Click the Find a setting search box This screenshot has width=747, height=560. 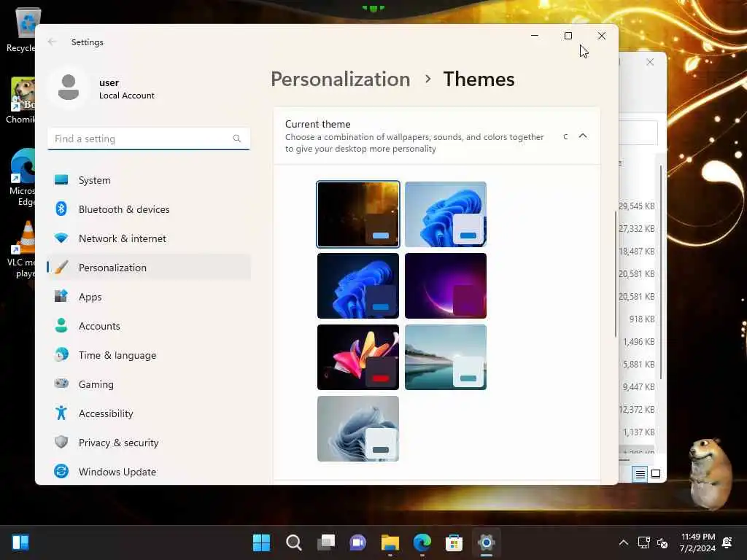pyautogui.click(x=149, y=139)
